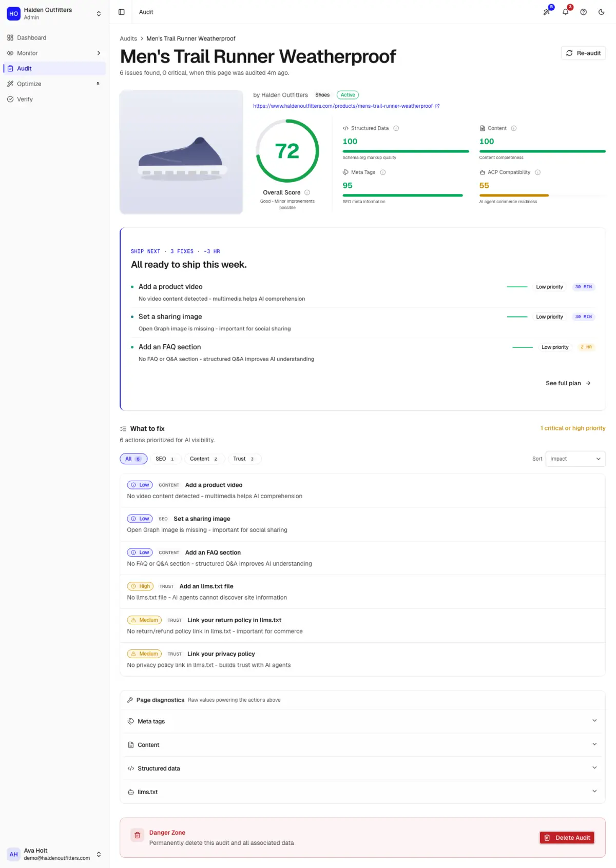Viewport: 616px width, 868px height.
Task: Click the Structured data code icon
Action: pyautogui.click(x=131, y=768)
